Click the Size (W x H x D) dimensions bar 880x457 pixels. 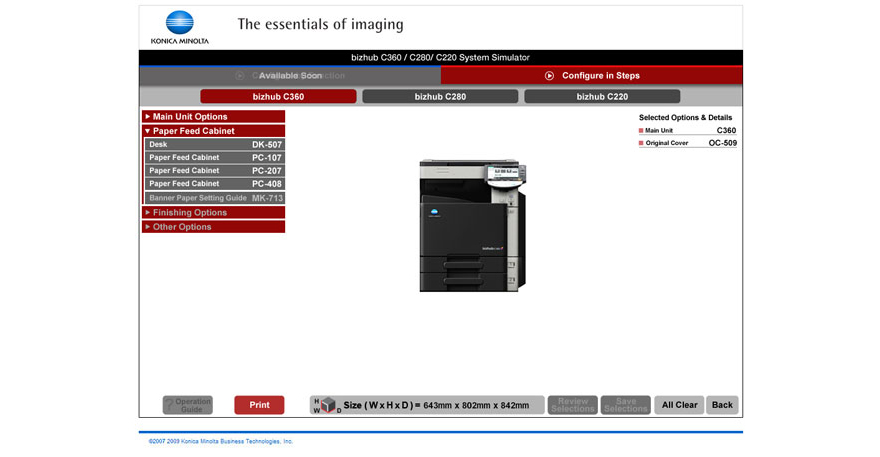click(x=427, y=405)
